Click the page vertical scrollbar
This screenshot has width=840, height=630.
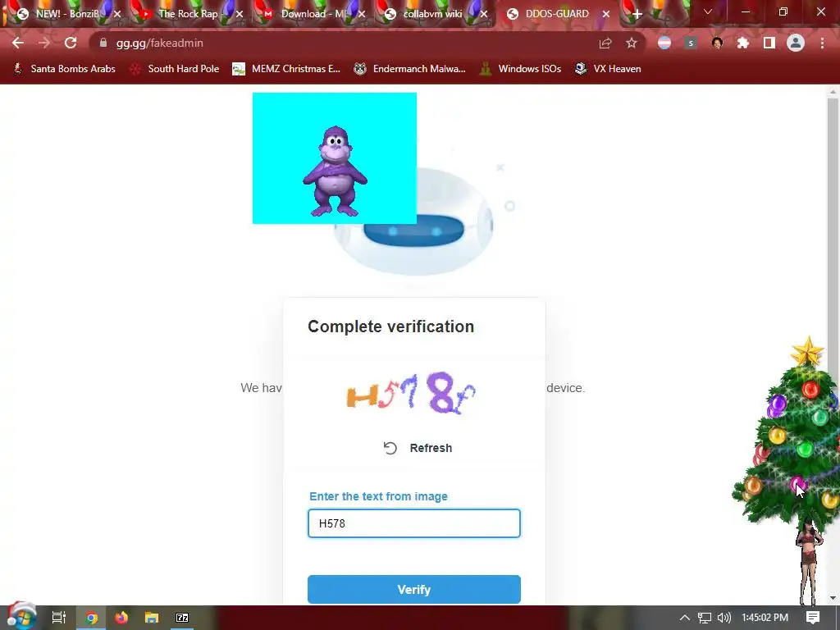tap(833, 343)
